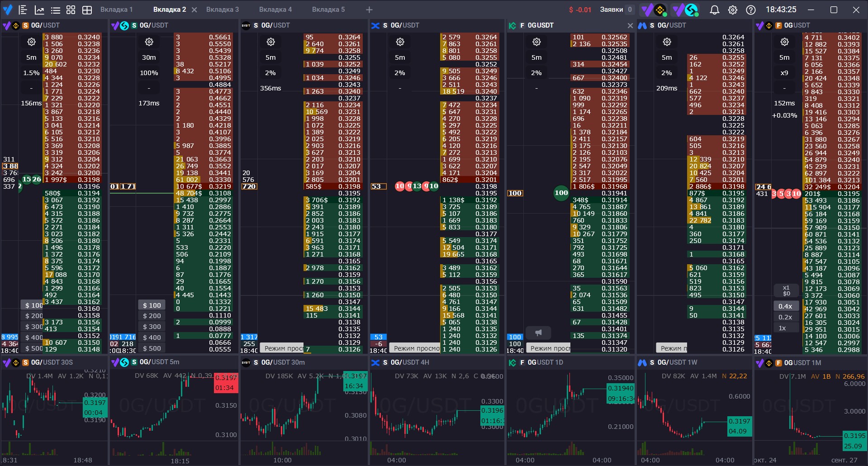Click the app logo icon in the top-left corner
Screen dimensions: 868x466
click(8, 10)
